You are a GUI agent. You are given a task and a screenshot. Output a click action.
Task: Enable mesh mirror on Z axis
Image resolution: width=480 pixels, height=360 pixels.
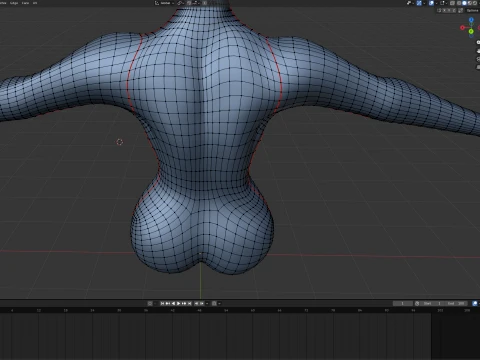(x=454, y=10)
